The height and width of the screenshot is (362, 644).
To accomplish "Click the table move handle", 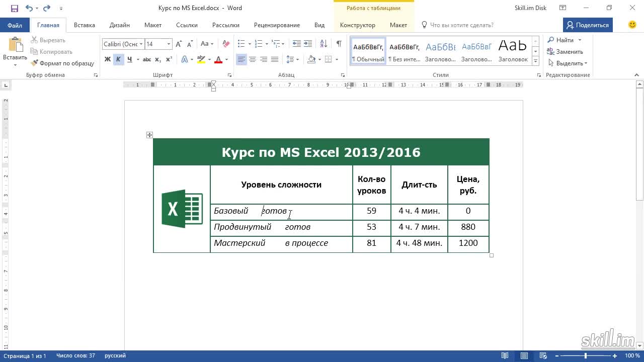I will (149, 135).
